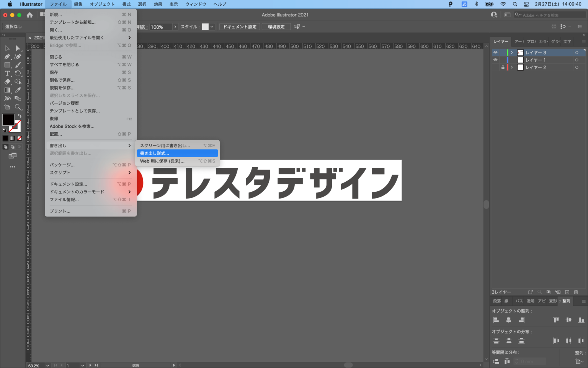Click the horizontal align center icon

[x=509, y=320]
